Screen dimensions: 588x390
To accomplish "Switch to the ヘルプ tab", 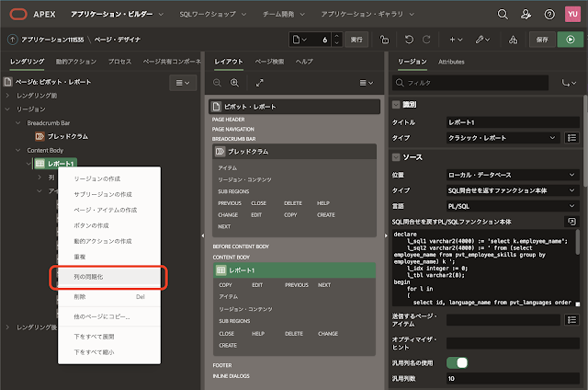I will [304, 62].
